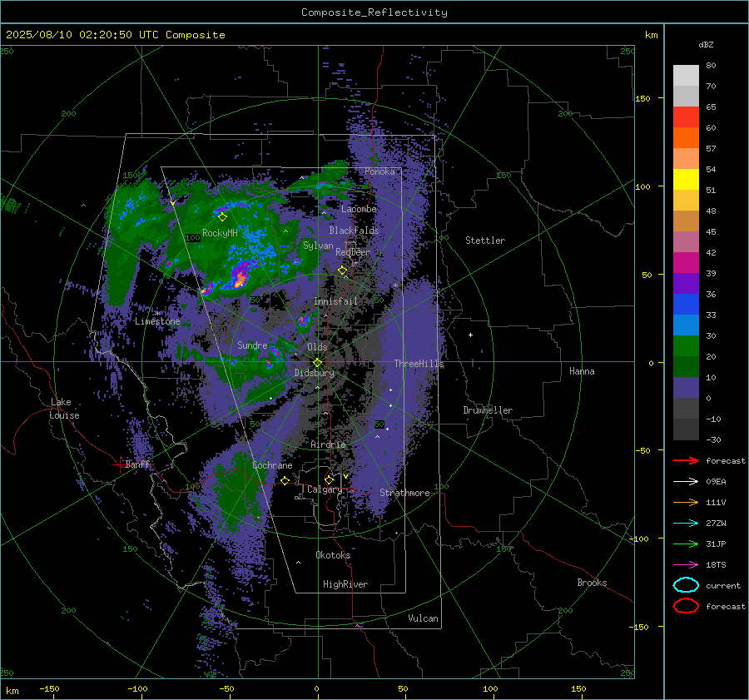Click the Calgary city label

point(325,489)
